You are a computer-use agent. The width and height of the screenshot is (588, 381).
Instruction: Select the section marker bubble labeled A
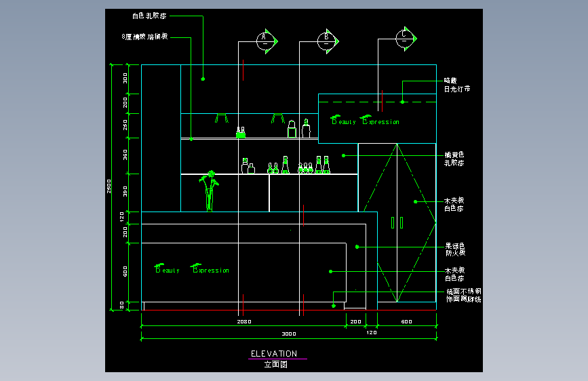(267, 41)
